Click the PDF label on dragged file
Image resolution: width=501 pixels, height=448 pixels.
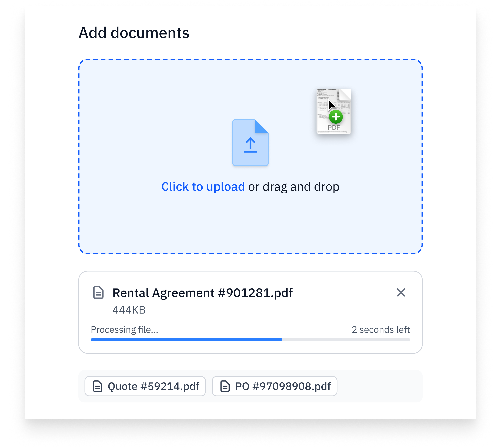(334, 128)
